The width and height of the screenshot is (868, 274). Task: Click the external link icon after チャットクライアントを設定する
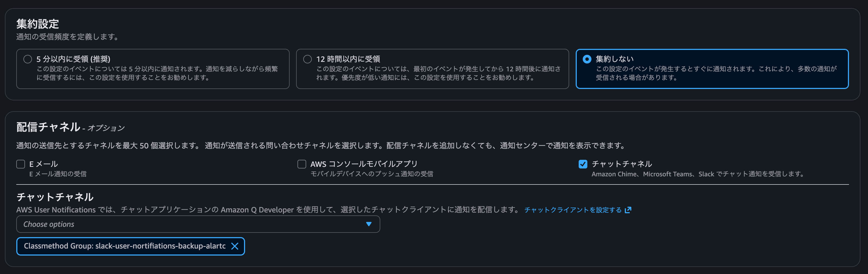click(628, 209)
